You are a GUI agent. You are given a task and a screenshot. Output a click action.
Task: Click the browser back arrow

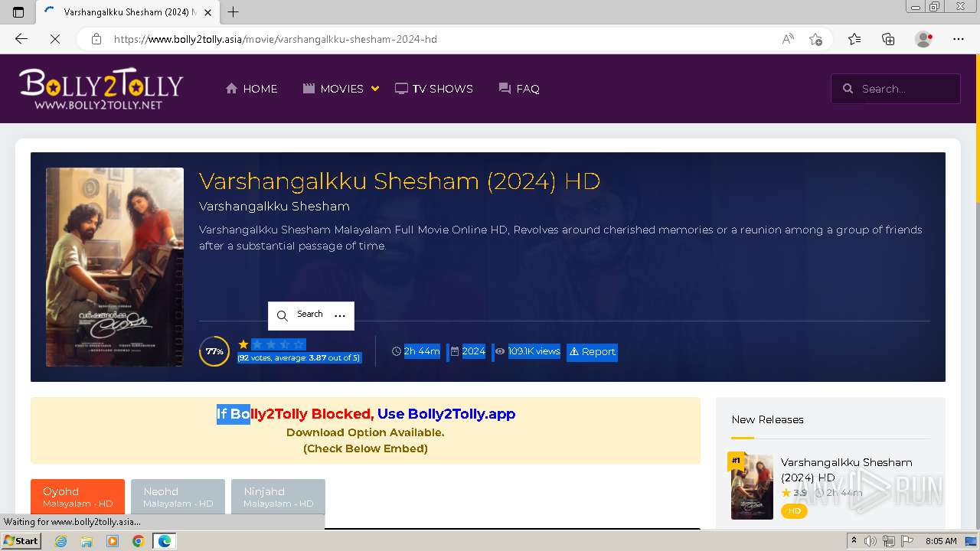pos(21,39)
